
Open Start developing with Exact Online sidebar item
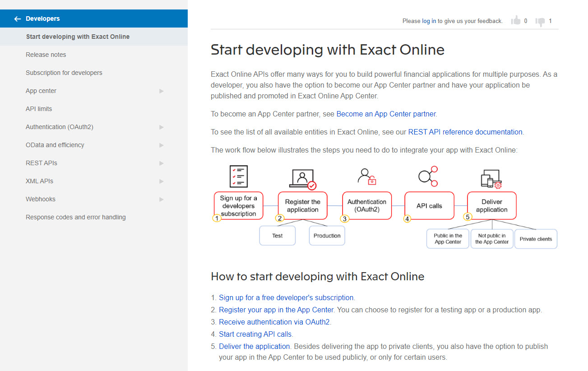coord(94,37)
